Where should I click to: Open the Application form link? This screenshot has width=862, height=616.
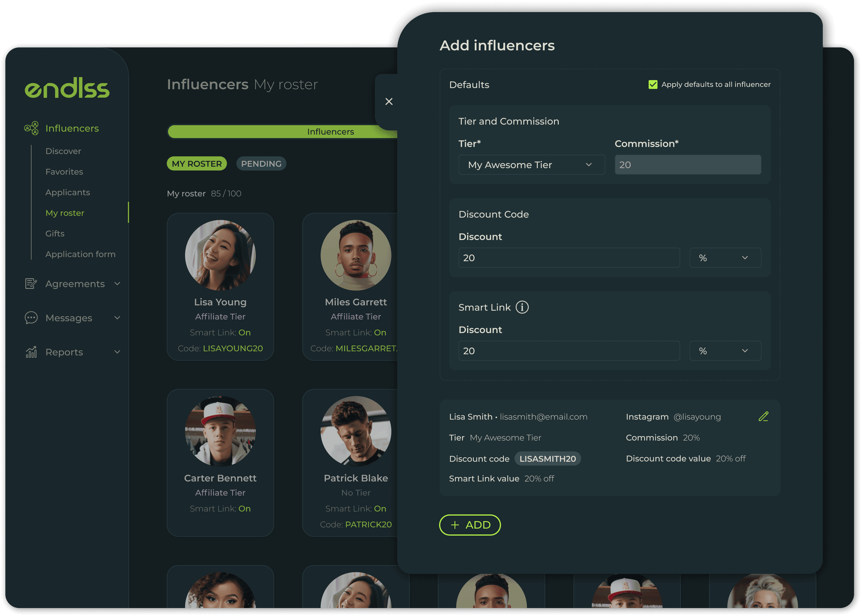80,254
